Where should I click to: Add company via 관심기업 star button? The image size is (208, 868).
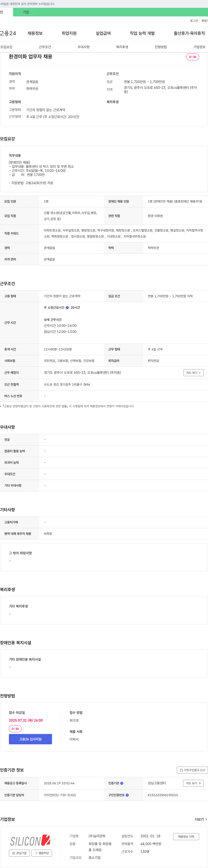coord(19,853)
